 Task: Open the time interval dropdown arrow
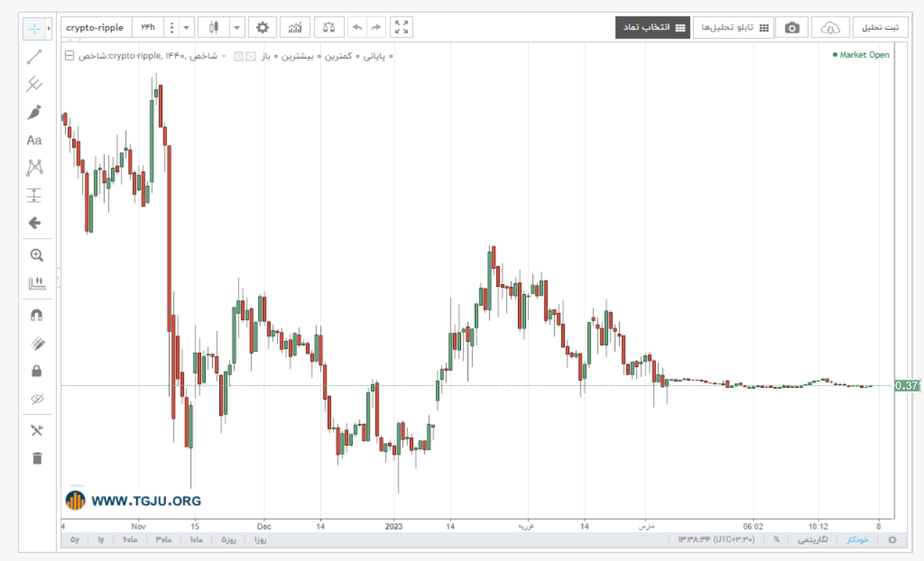coord(186,27)
